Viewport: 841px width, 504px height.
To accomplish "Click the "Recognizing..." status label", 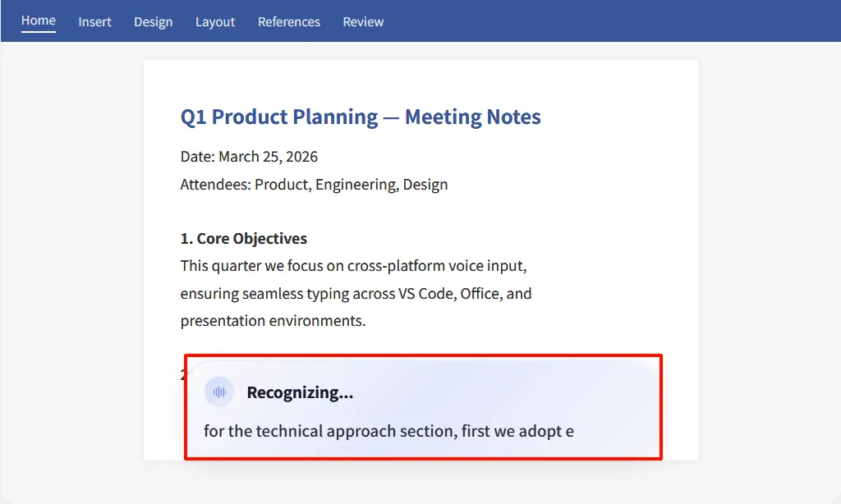I will click(x=300, y=392).
